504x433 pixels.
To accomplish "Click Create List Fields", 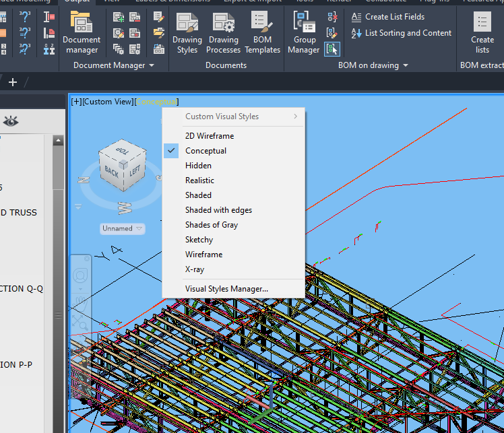I will click(388, 17).
